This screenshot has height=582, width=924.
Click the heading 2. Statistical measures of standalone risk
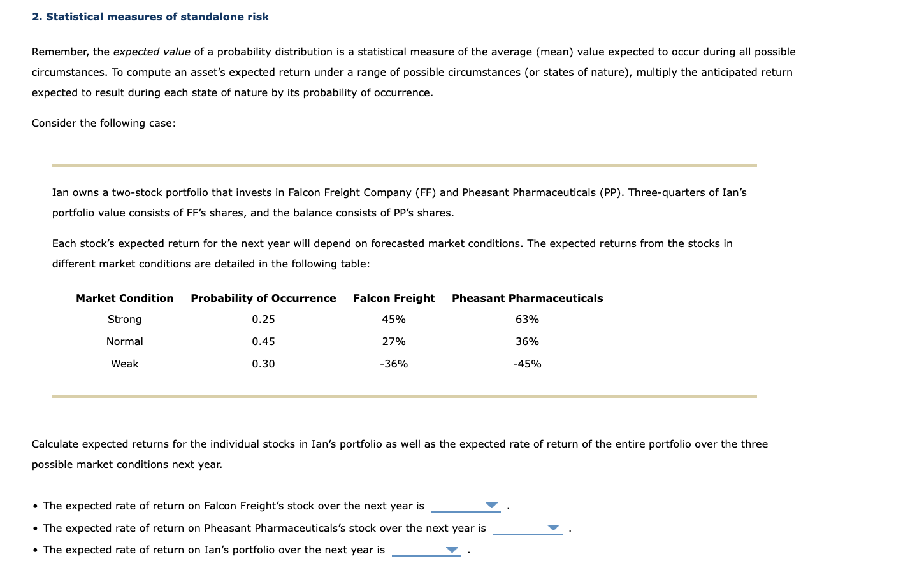point(150,17)
